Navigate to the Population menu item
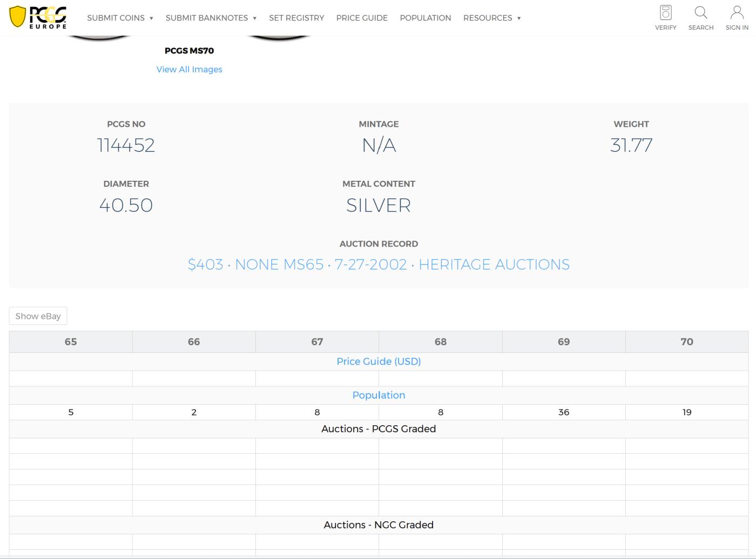The height and width of the screenshot is (559, 756). pyautogui.click(x=425, y=18)
